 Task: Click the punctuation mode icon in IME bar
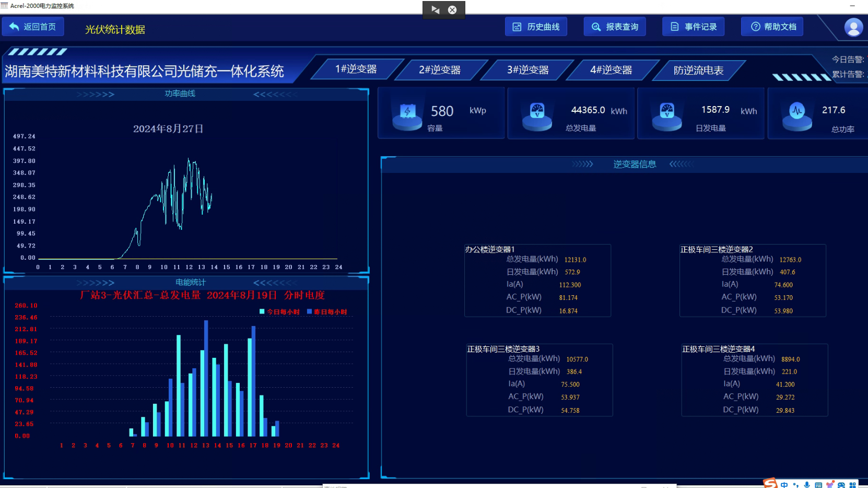click(795, 485)
